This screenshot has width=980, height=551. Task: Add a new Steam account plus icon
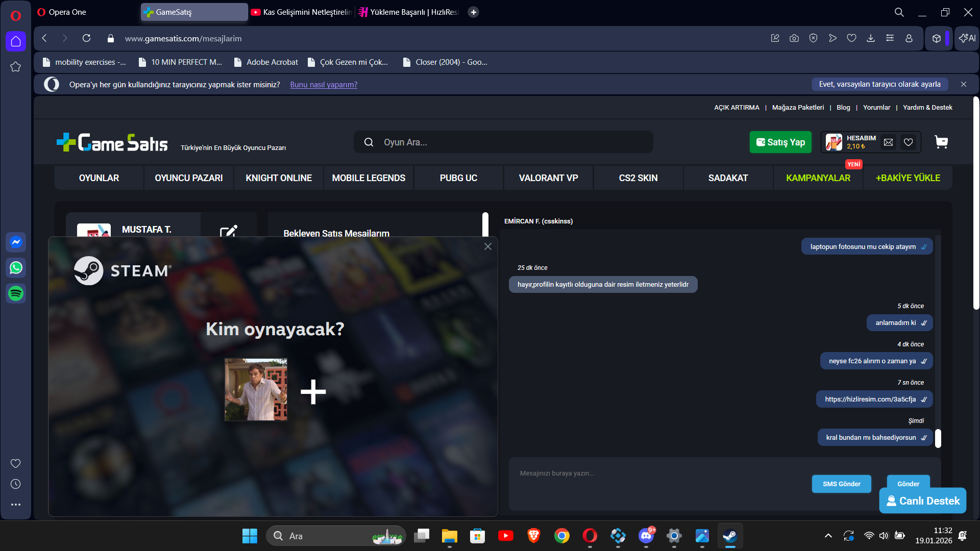coord(313,392)
